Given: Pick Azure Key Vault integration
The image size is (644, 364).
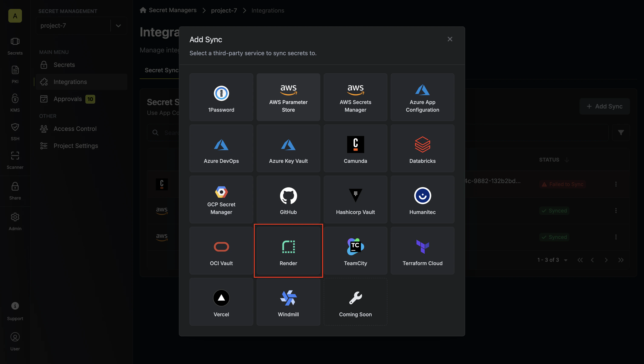Looking at the screenshot, I should 288,148.
